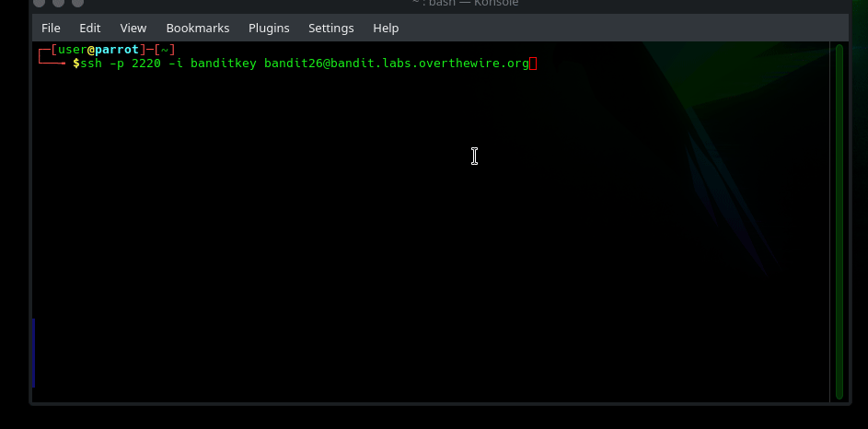Open the Settings menu
Screen dimensions: 868x429
(331, 28)
